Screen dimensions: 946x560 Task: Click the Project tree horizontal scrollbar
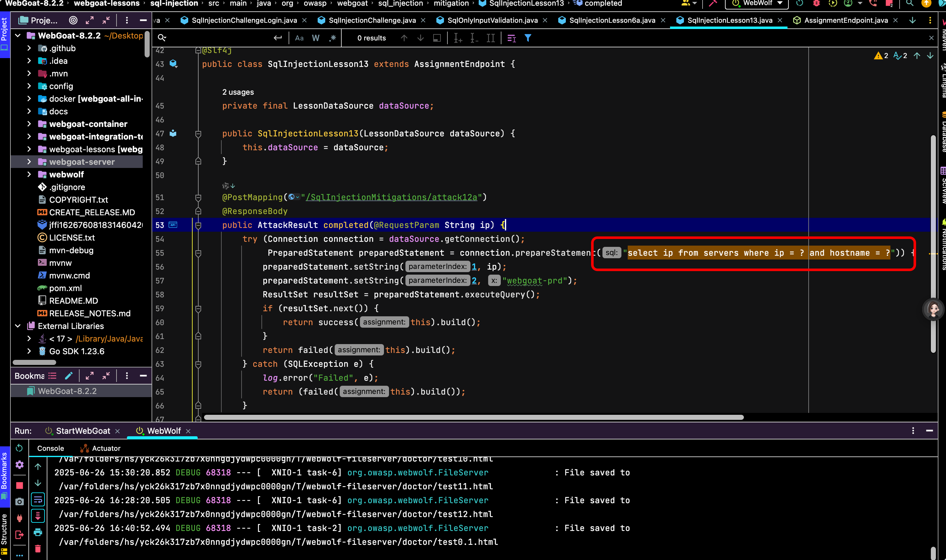(x=34, y=362)
